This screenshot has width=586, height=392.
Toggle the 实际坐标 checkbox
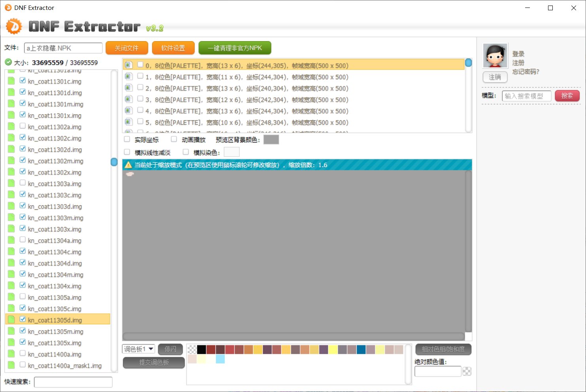(x=127, y=139)
